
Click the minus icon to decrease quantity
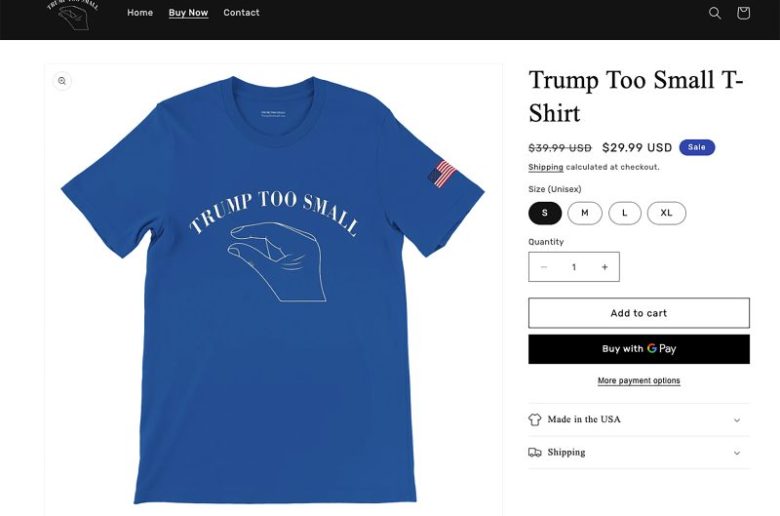point(544,267)
